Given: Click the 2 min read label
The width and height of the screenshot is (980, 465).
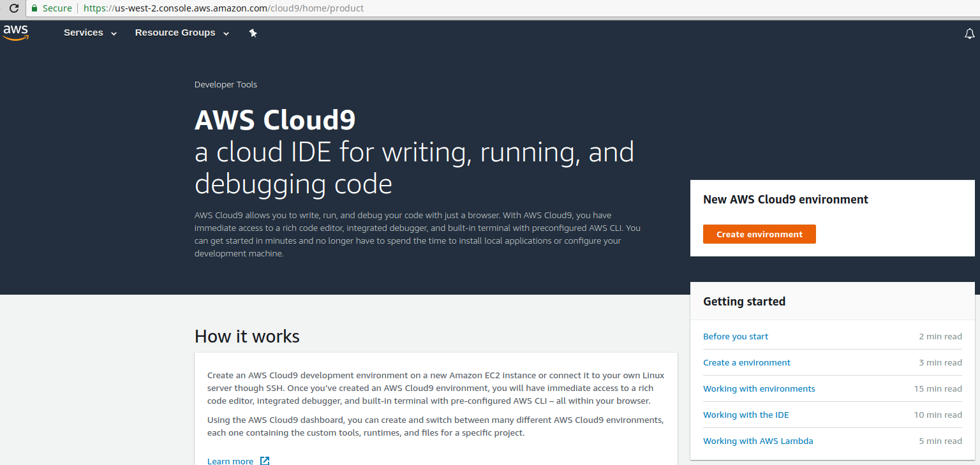Looking at the screenshot, I should 940,336.
